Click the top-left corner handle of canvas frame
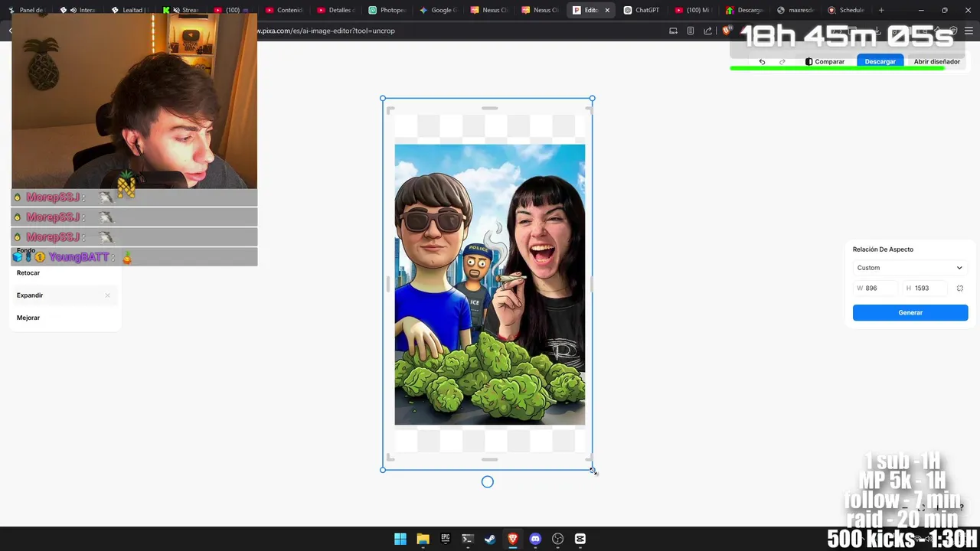Image resolution: width=980 pixels, height=551 pixels. click(383, 99)
